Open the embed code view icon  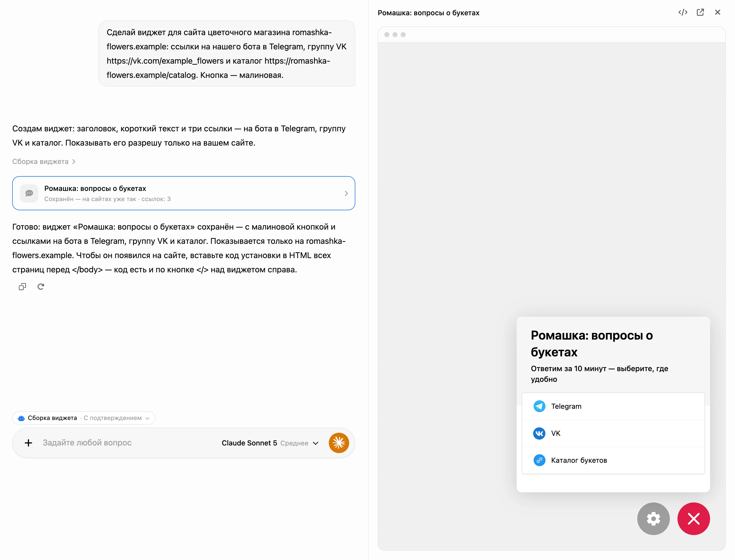pos(683,12)
